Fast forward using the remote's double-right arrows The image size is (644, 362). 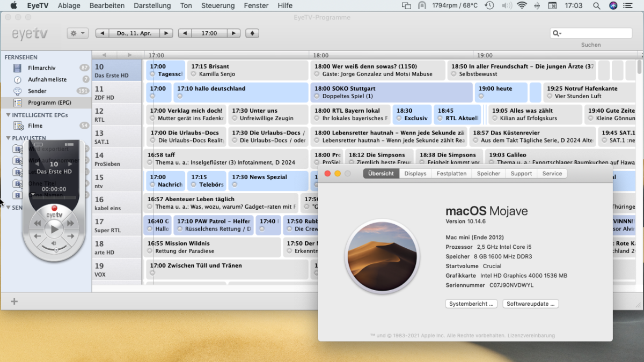pyautogui.click(x=70, y=223)
